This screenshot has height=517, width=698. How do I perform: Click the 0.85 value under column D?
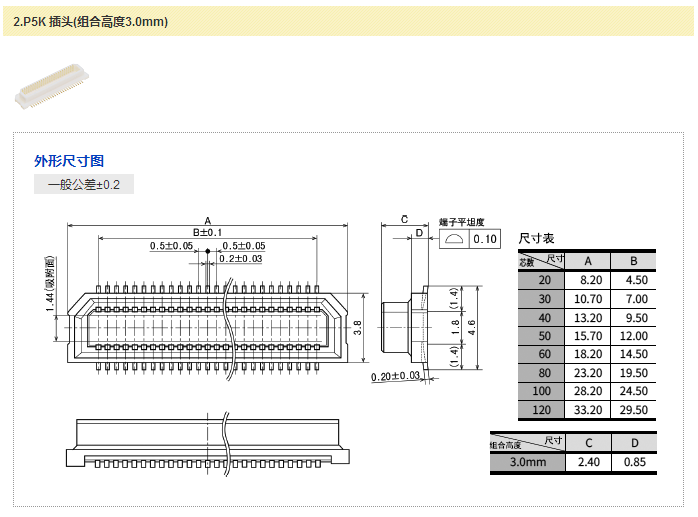634,462
